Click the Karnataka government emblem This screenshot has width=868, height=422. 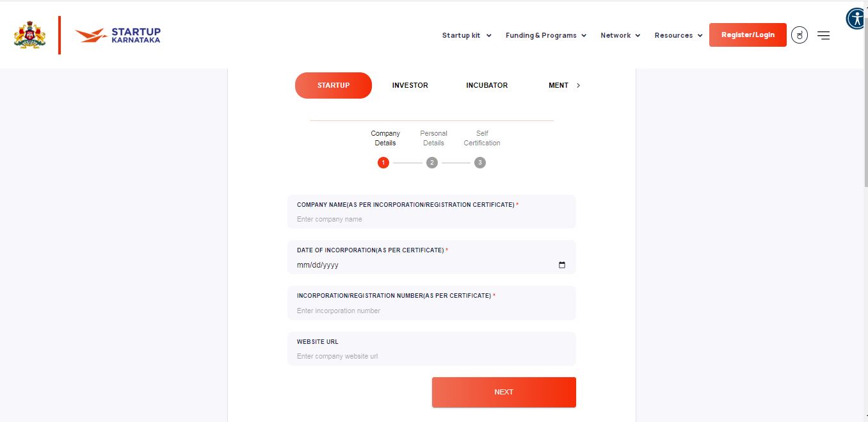29,35
